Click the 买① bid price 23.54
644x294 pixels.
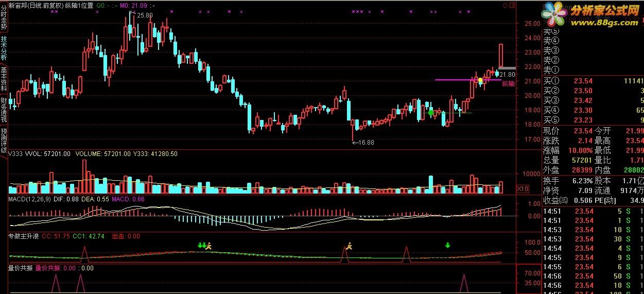coord(583,81)
